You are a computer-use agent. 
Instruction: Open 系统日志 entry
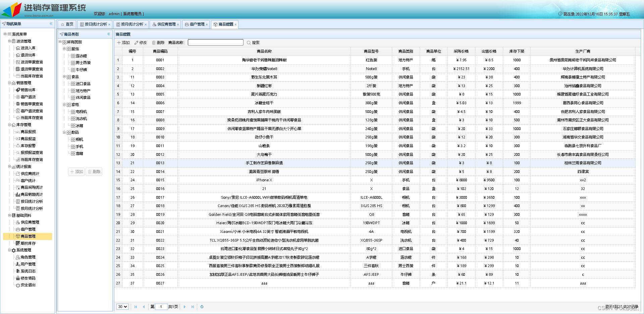(28, 271)
